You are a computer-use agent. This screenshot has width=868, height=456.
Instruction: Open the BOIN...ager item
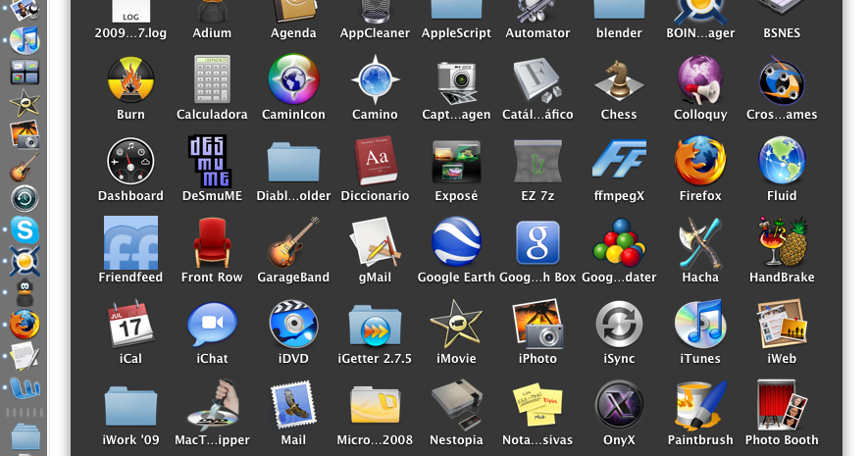click(x=700, y=11)
